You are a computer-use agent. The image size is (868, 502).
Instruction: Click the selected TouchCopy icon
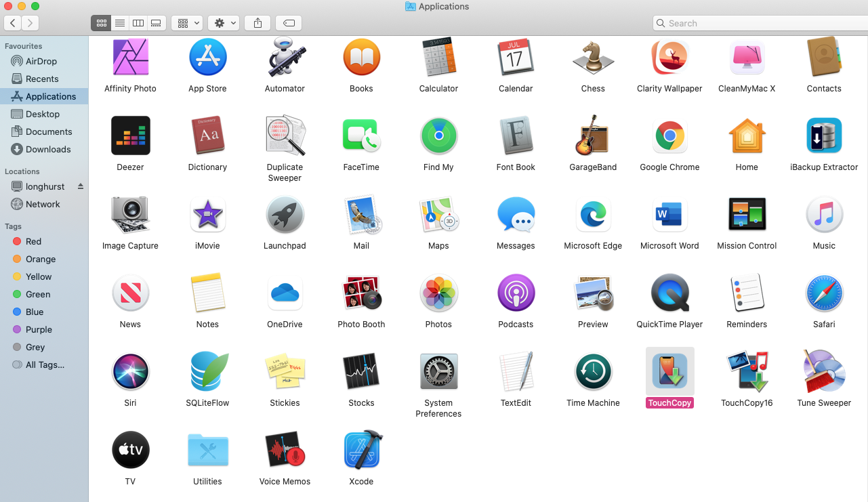[669, 371]
